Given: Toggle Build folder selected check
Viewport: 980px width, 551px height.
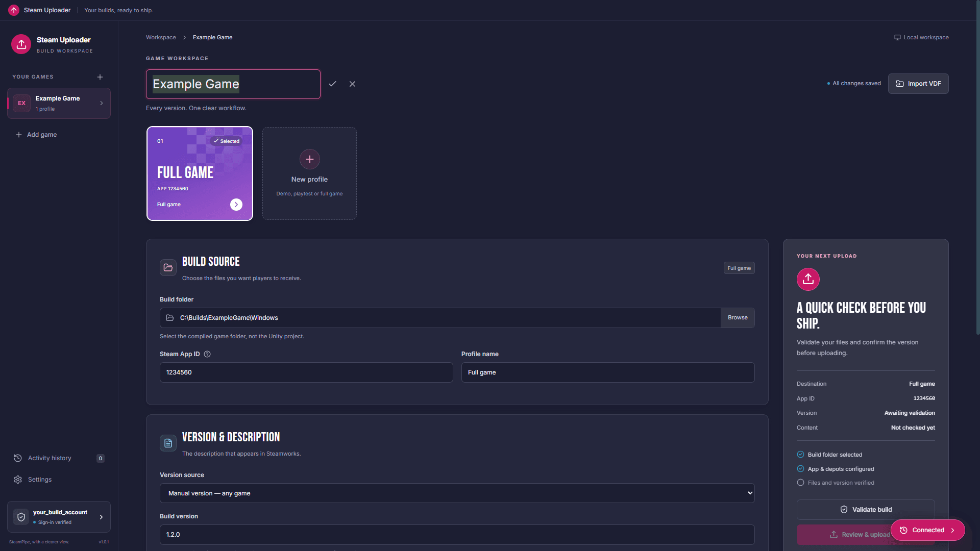Looking at the screenshot, I should [800, 455].
